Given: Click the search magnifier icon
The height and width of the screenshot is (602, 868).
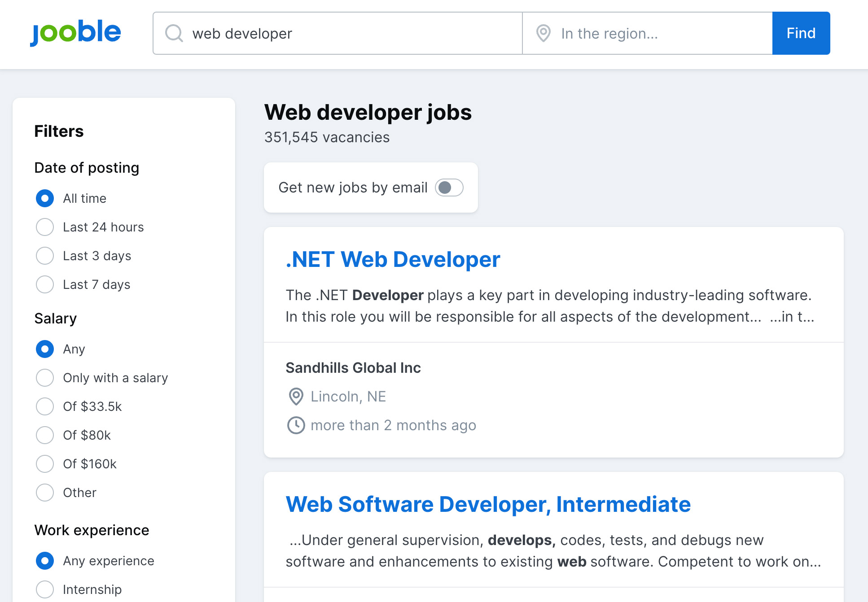Looking at the screenshot, I should click(174, 33).
